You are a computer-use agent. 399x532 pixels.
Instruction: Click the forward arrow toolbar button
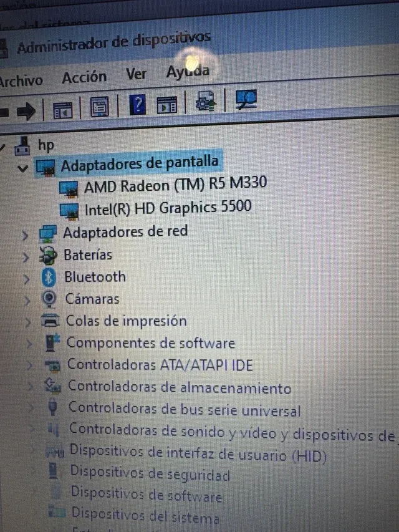(x=26, y=110)
